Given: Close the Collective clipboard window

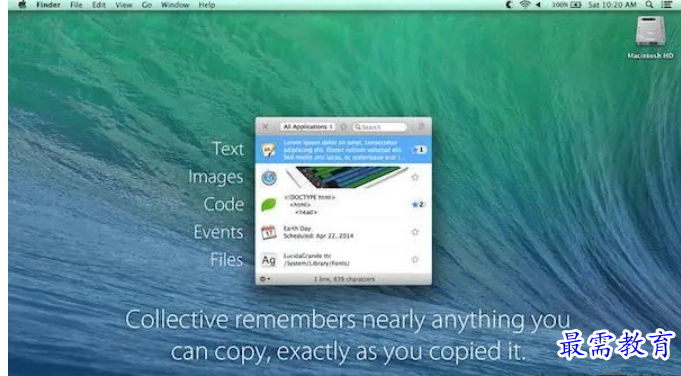Looking at the screenshot, I should [x=265, y=127].
